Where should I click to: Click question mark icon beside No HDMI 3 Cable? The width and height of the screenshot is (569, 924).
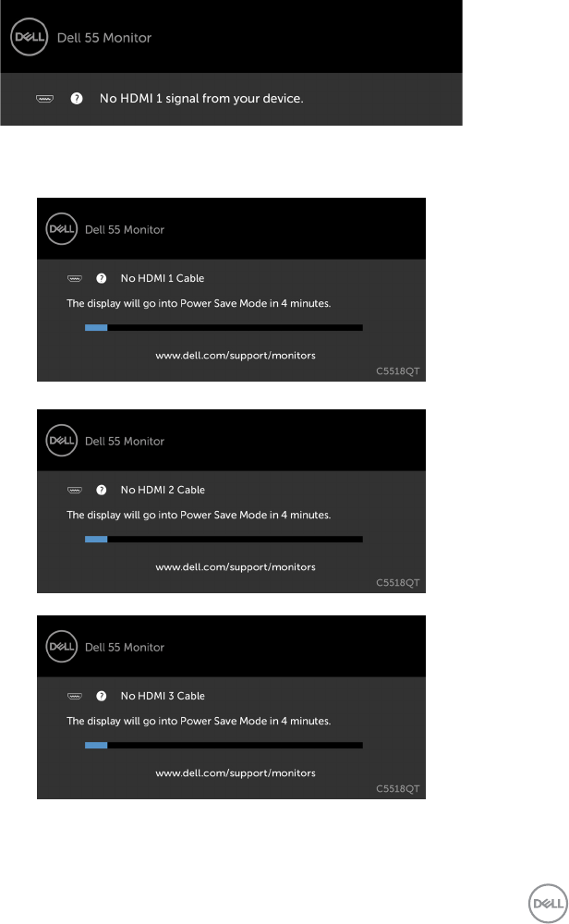coord(102,696)
